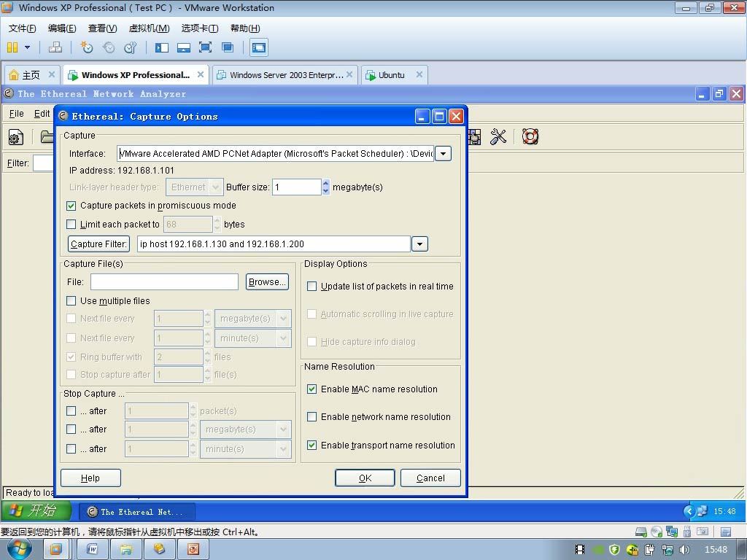Viewport: 747px width, 560px height.
Task: Toggle Enable transport name resolution
Action: (311, 446)
